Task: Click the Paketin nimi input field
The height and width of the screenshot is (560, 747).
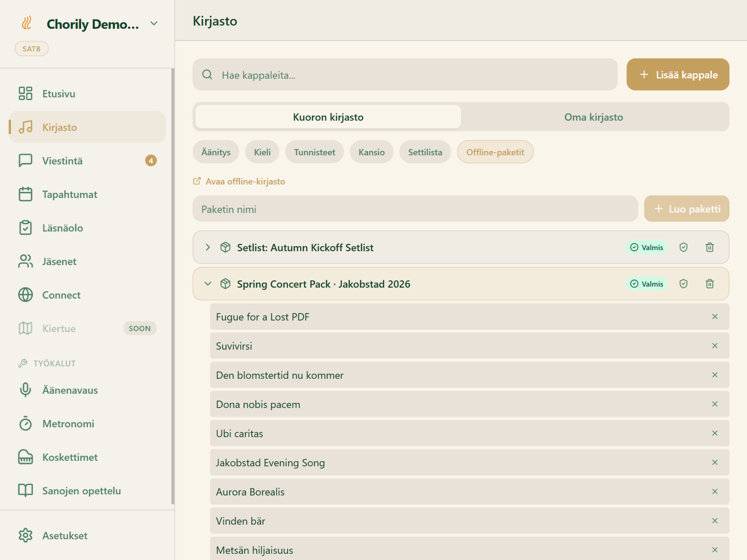Action: pyautogui.click(x=415, y=209)
